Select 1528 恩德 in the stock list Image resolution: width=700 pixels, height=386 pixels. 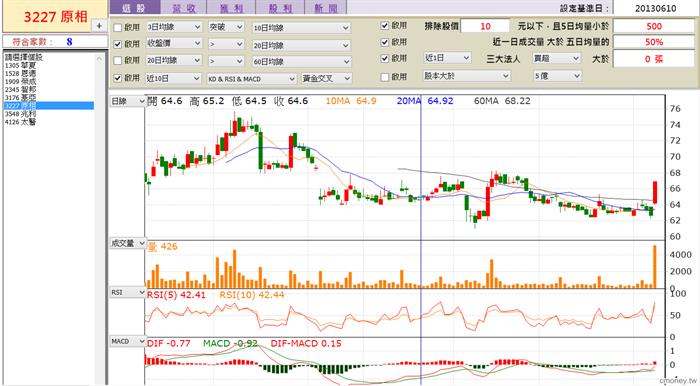(x=49, y=74)
